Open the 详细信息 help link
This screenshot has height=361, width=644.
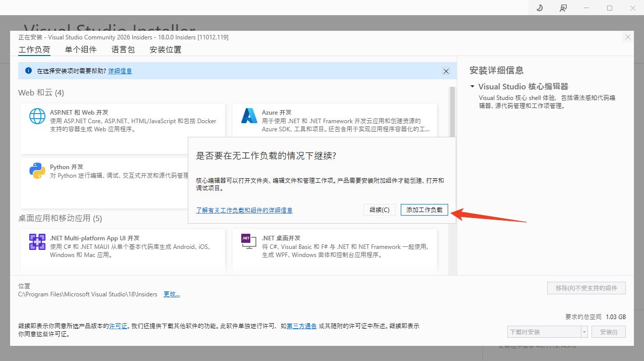pos(120,71)
